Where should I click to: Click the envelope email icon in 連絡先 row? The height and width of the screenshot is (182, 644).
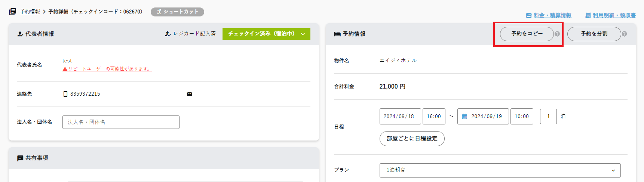point(189,94)
